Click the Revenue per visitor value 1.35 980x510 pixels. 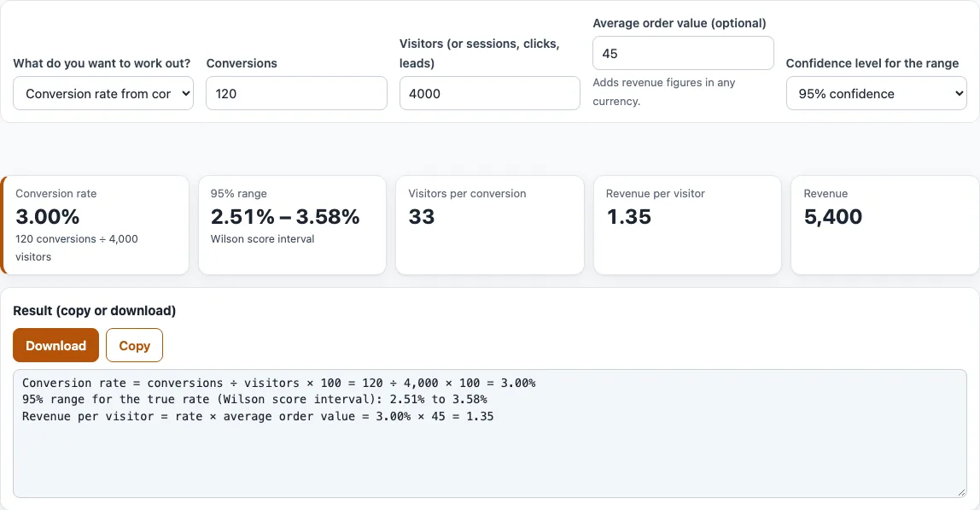629,216
